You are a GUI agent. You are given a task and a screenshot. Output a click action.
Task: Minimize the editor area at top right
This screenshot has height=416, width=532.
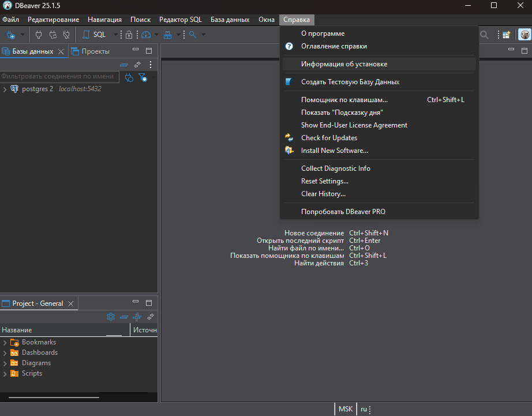[511, 50]
